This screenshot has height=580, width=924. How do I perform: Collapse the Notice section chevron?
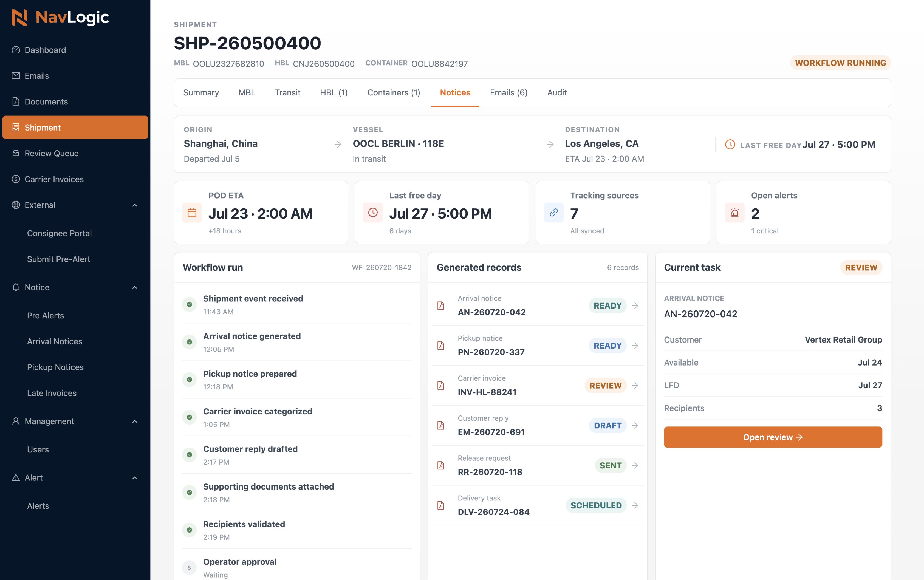135,287
